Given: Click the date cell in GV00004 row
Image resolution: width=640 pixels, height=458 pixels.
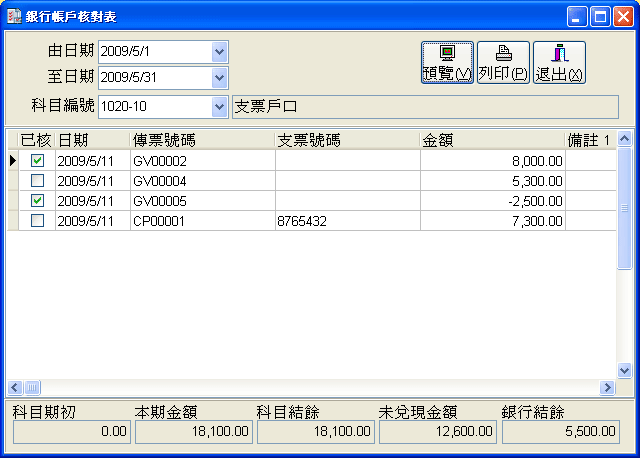Looking at the screenshot, I should 93,181.
